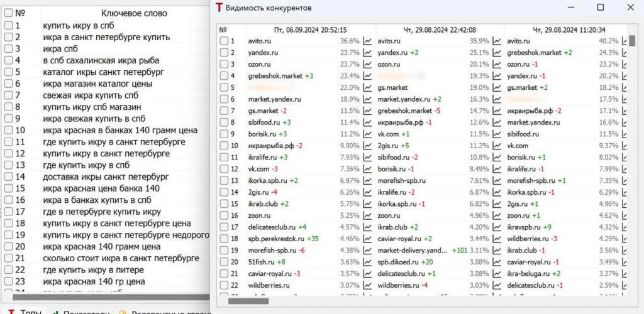Grab horizontal scrollbar in competitor visibility window

pyautogui.click(x=248, y=301)
